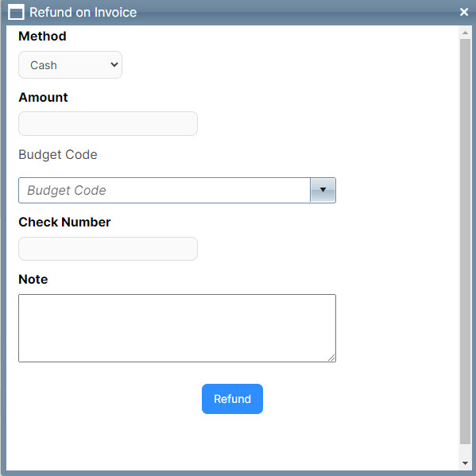Click inside the Budget Code combo box

(x=164, y=191)
